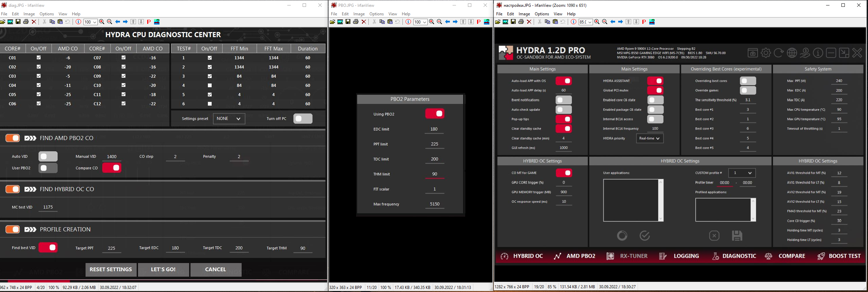Click the User applications list scrollbar
Viewport: 868px width, 292px height.
click(x=661, y=200)
